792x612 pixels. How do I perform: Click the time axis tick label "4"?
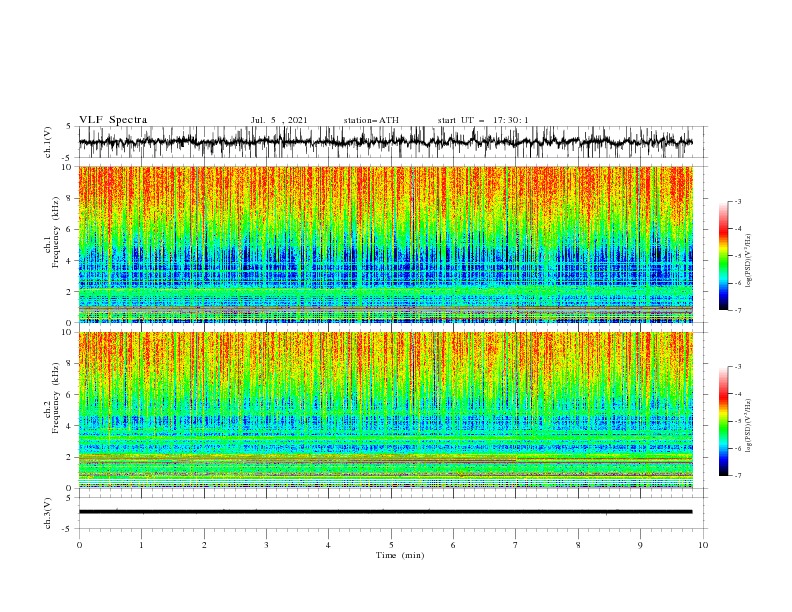328,545
